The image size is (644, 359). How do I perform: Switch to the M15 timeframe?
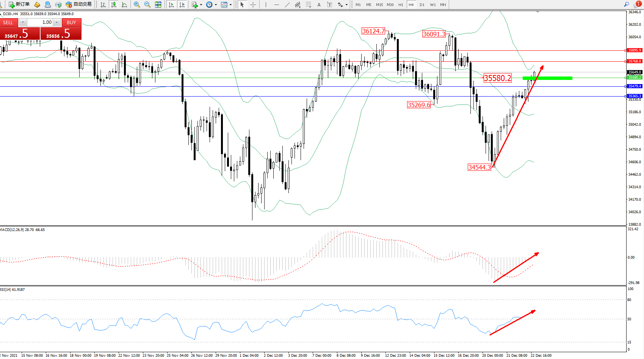pyautogui.click(x=379, y=5)
